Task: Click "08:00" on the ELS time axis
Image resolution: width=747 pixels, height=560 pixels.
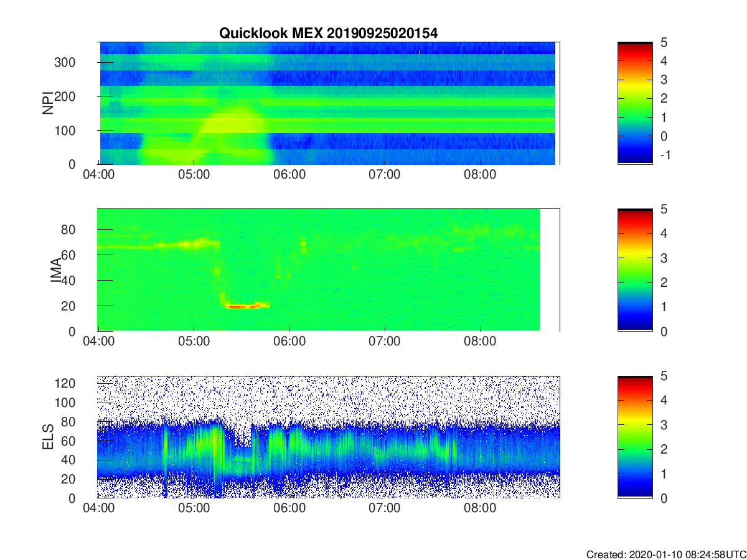Action: (x=481, y=508)
